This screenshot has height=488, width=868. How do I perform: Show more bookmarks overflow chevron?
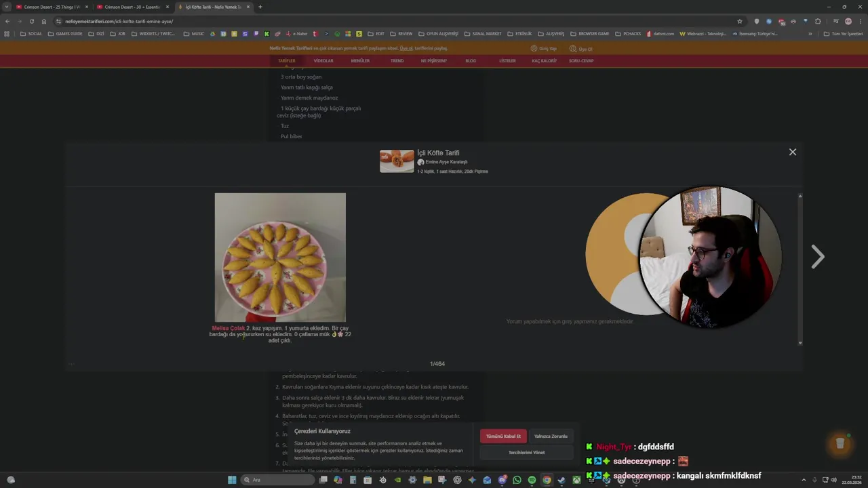(810, 33)
